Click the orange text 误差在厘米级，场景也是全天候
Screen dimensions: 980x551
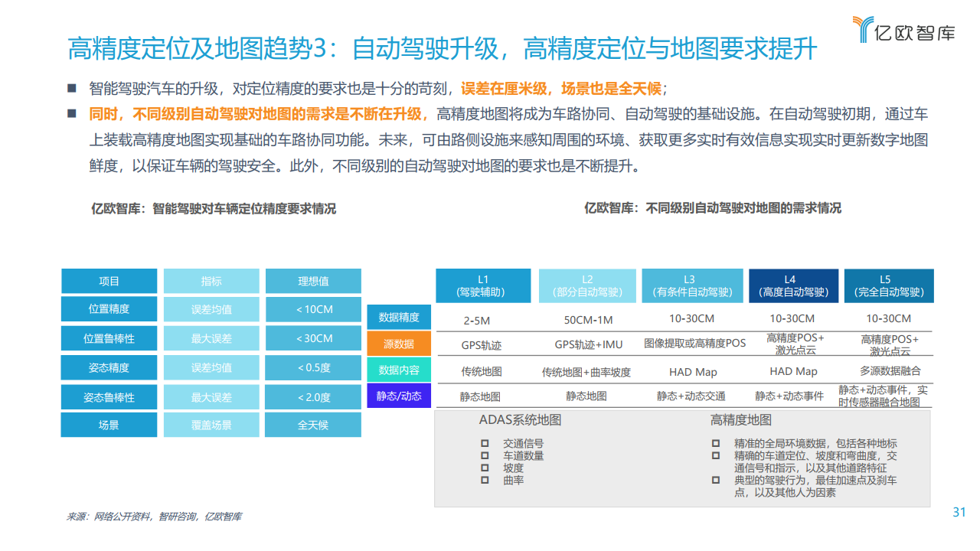562,88
